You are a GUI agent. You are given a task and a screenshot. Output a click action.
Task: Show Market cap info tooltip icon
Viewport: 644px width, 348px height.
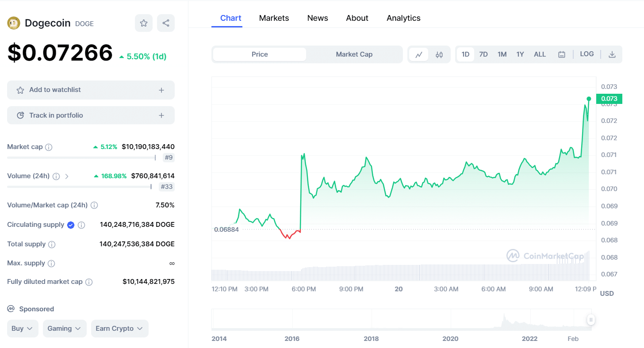point(49,147)
